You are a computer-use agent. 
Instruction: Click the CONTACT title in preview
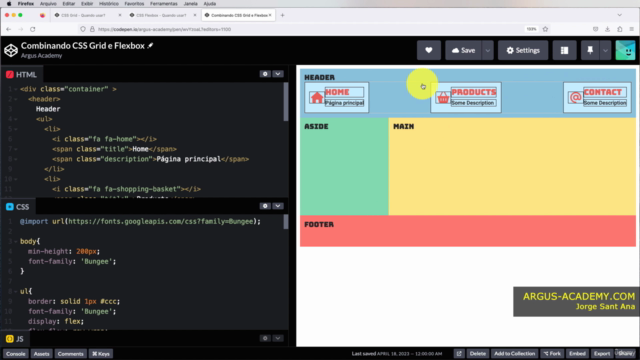point(602,92)
